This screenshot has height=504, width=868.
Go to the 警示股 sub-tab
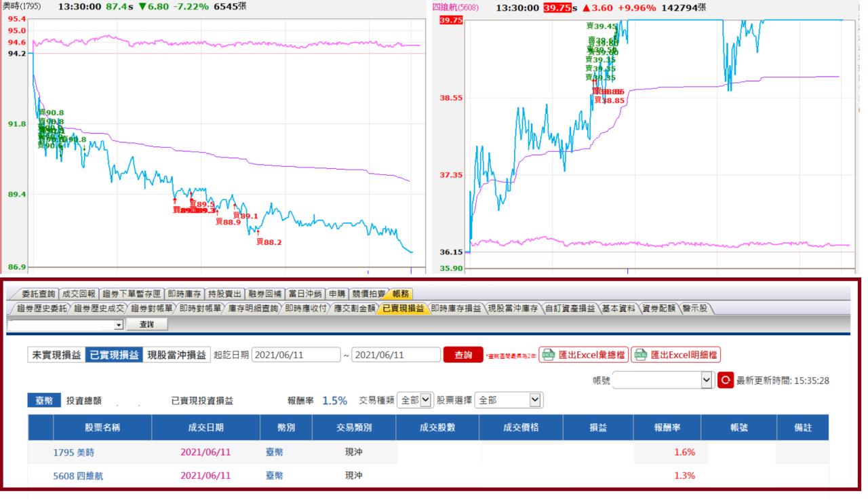point(694,309)
